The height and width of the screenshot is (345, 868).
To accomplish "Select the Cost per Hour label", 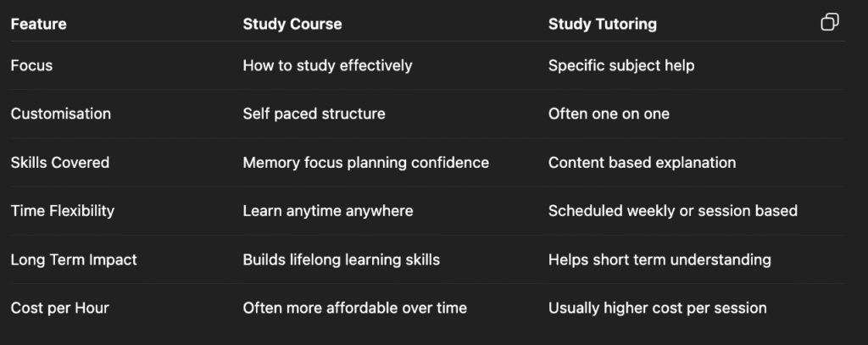I will [60, 308].
